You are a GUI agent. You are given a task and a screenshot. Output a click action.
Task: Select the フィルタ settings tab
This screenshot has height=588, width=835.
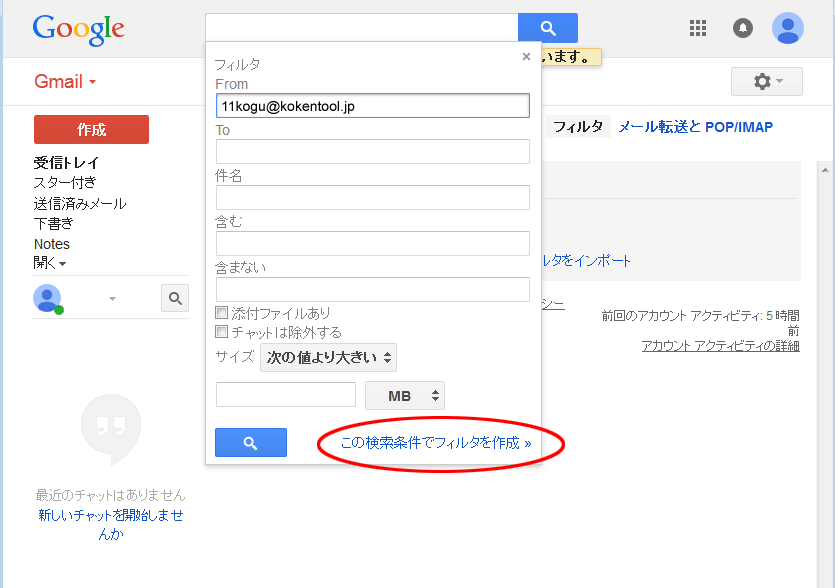pos(578,127)
